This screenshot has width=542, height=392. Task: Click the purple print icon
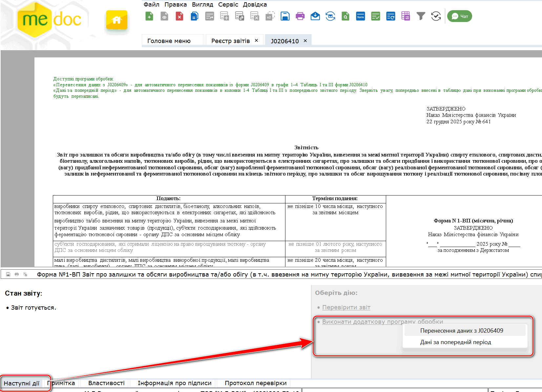click(x=300, y=16)
